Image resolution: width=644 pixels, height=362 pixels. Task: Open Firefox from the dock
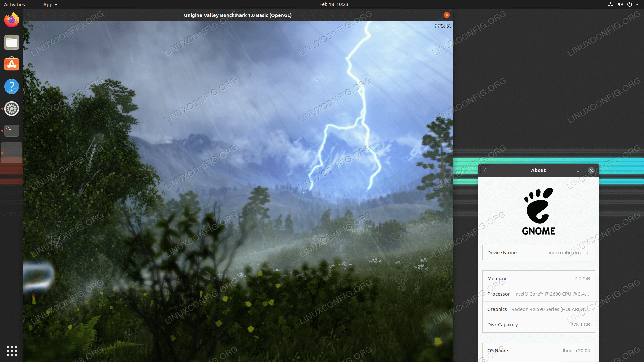point(12,20)
